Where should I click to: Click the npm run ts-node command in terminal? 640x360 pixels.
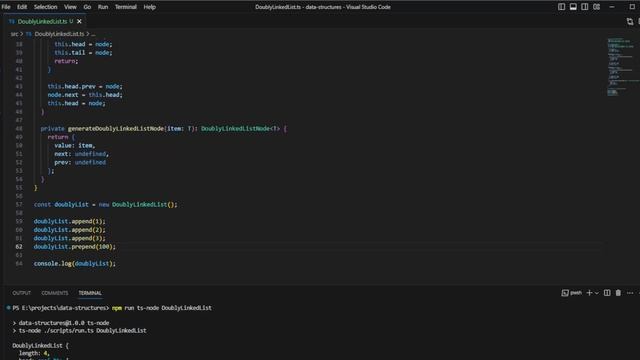pos(162,308)
